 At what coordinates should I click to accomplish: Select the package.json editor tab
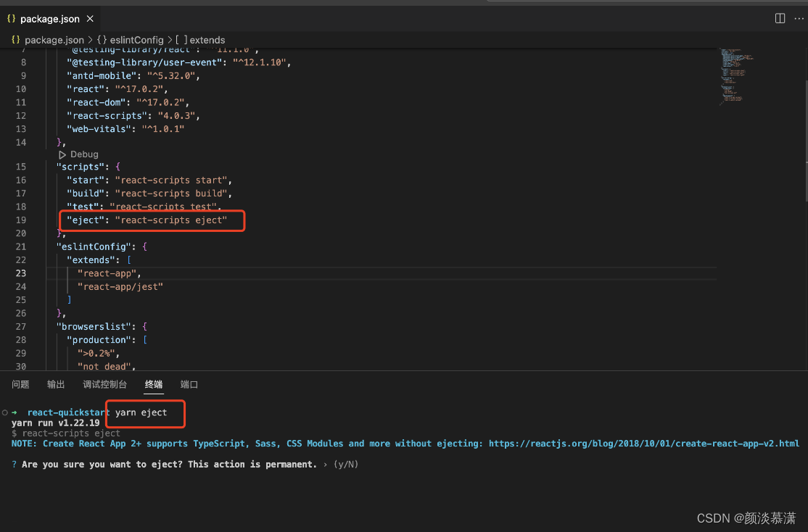pyautogui.click(x=50, y=19)
